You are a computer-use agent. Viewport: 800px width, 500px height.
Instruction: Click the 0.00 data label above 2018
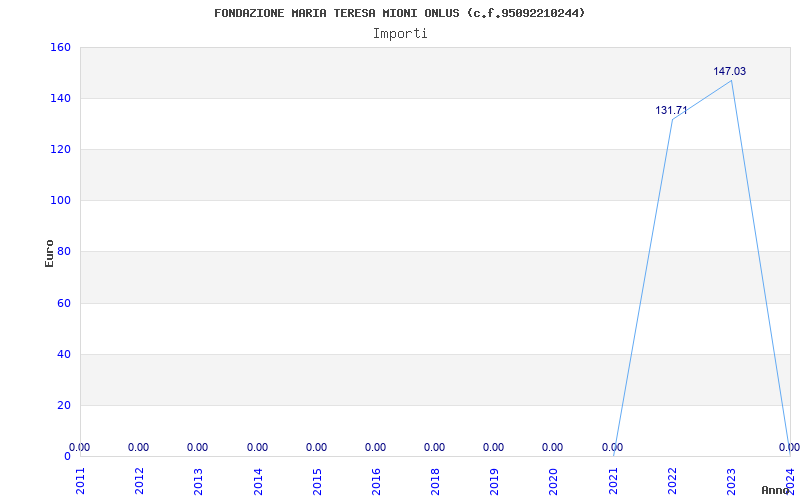coord(435,447)
